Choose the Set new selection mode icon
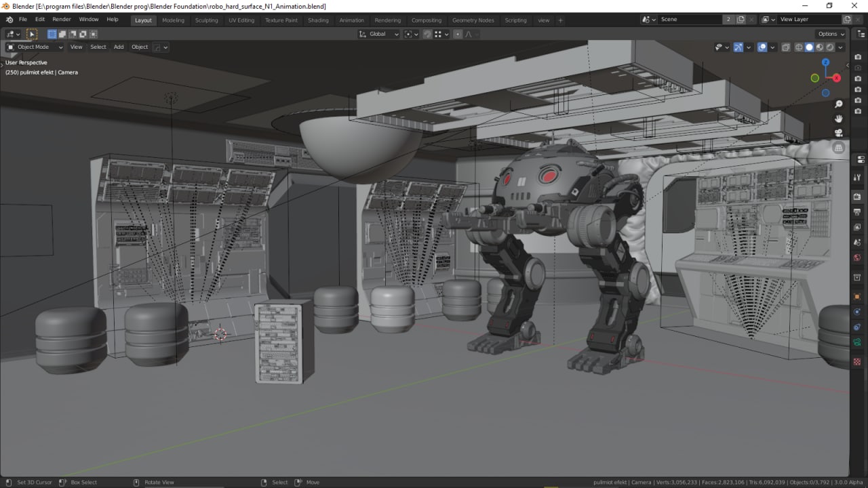This screenshot has height=488, width=868. pyautogui.click(x=52, y=34)
